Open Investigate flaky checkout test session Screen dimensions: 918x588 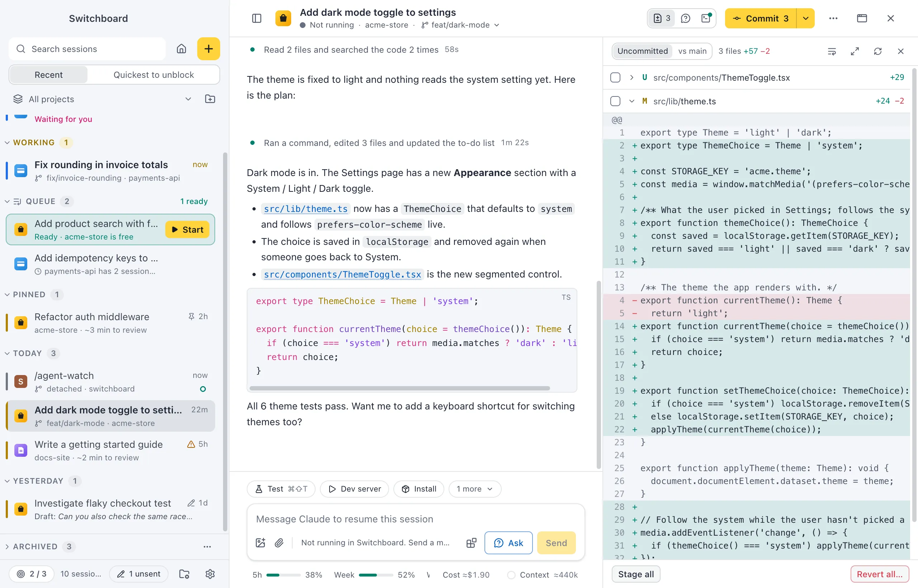tap(111, 509)
